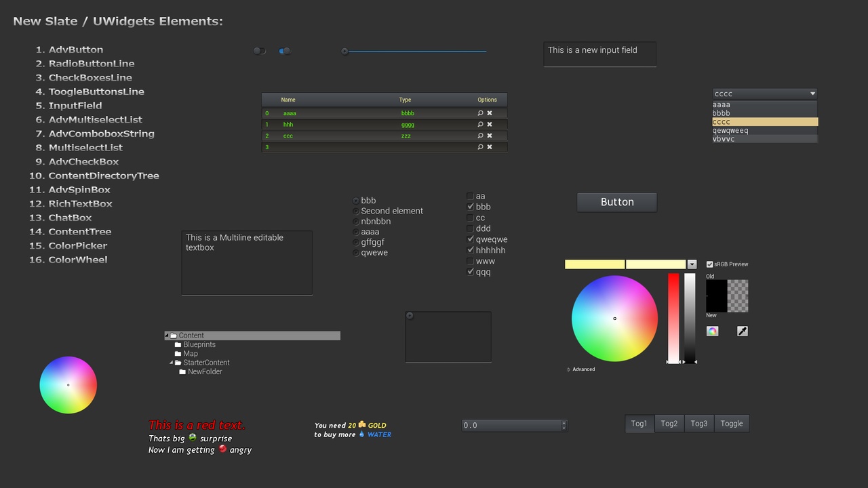Select the Tog2 toggle button
The image size is (868, 488).
click(669, 424)
